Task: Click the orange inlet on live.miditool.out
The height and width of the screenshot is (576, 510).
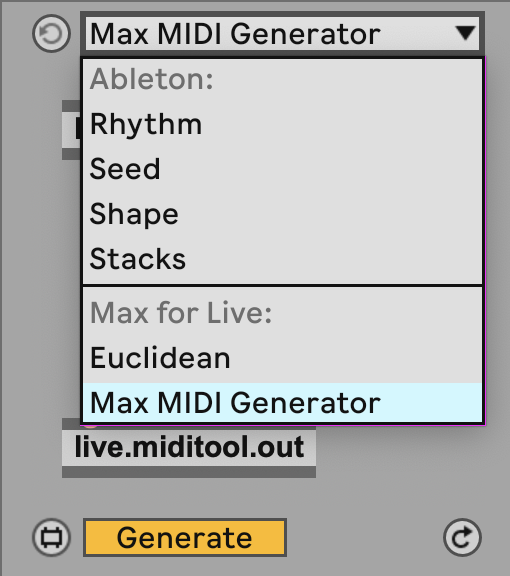Action: point(90,427)
